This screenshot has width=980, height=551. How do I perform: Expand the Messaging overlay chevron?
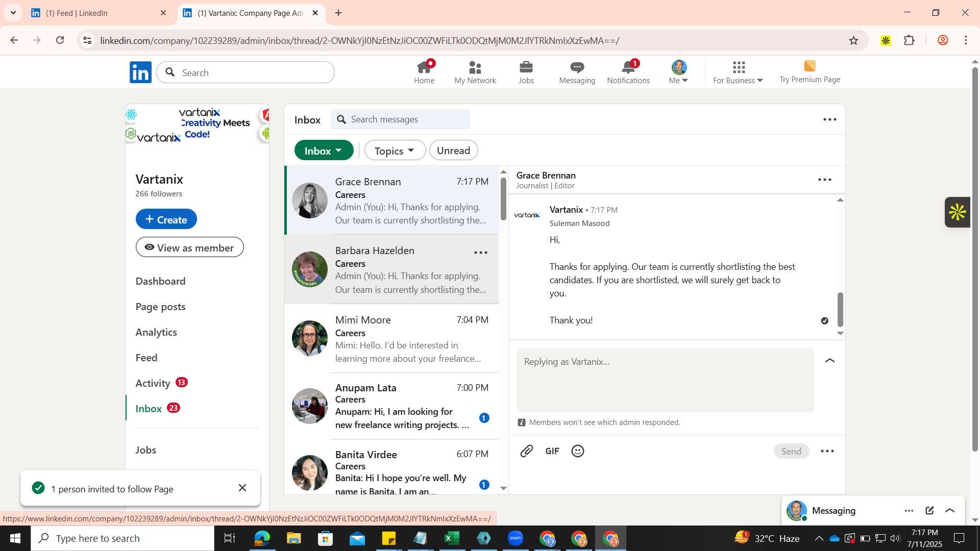pyautogui.click(x=950, y=511)
